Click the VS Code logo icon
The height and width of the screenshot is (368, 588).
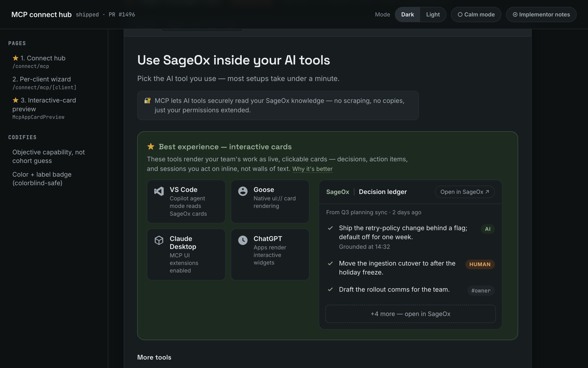click(159, 191)
